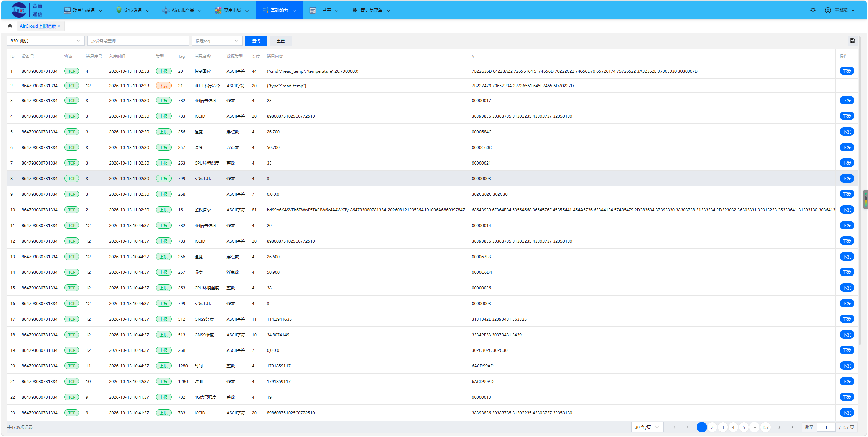Click the 按设备号查询 input field
Image resolution: width=868 pixels, height=437 pixels.
(138, 41)
